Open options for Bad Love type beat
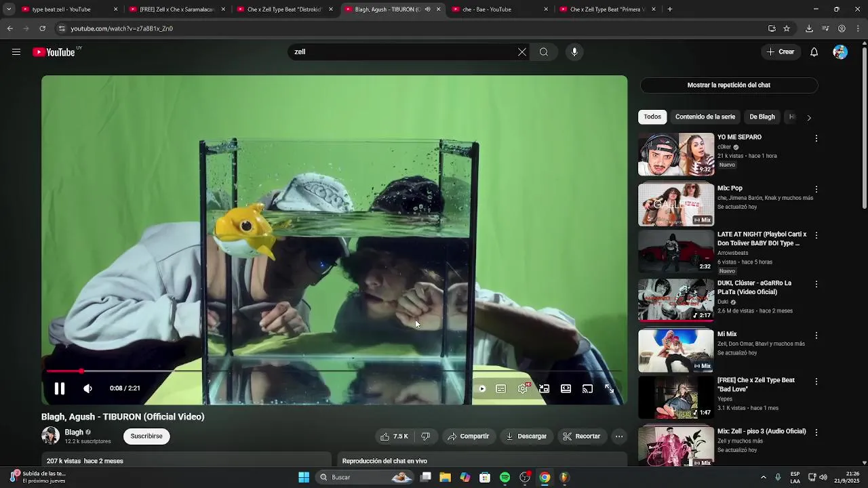The width and height of the screenshot is (868, 488). pos(816,382)
